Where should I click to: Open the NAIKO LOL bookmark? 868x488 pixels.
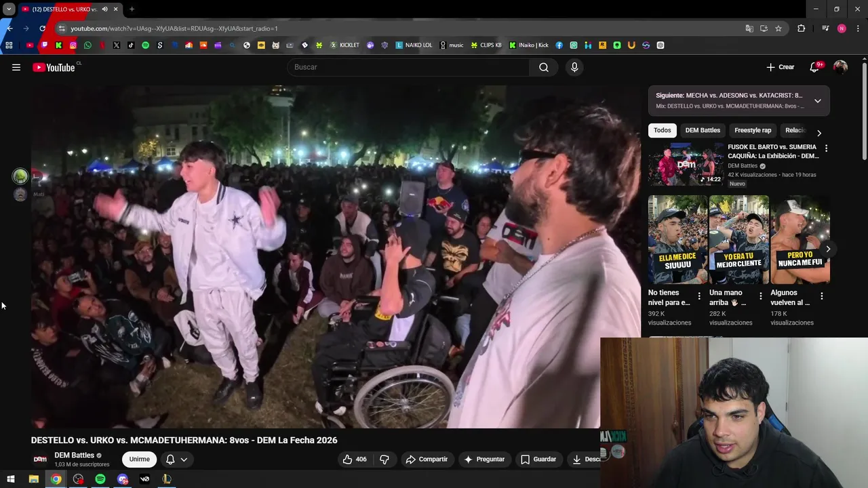pyautogui.click(x=414, y=45)
